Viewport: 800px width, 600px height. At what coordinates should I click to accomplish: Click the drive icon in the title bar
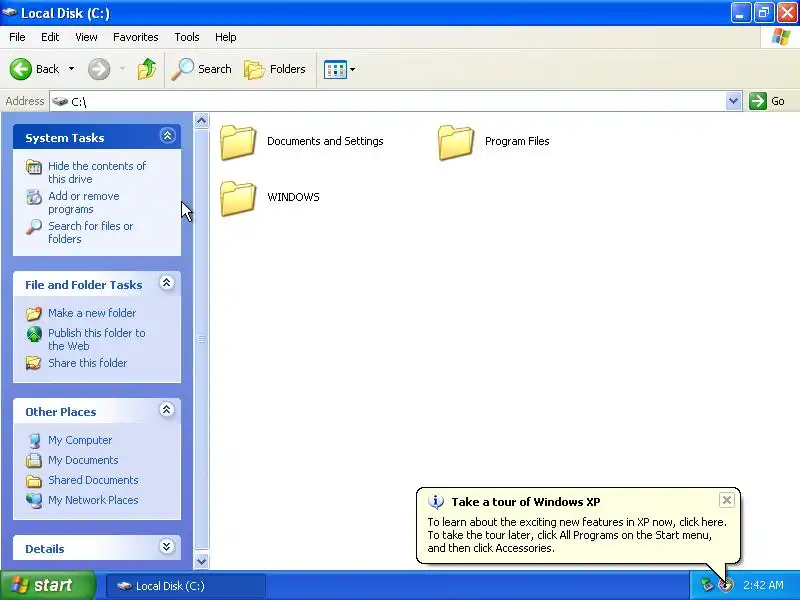pyautogui.click(x=10, y=12)
